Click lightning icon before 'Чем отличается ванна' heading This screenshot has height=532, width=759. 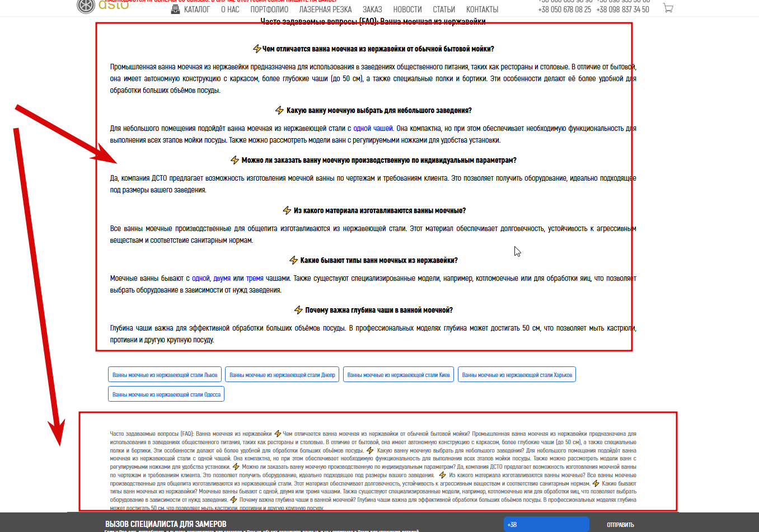[257, 49]
